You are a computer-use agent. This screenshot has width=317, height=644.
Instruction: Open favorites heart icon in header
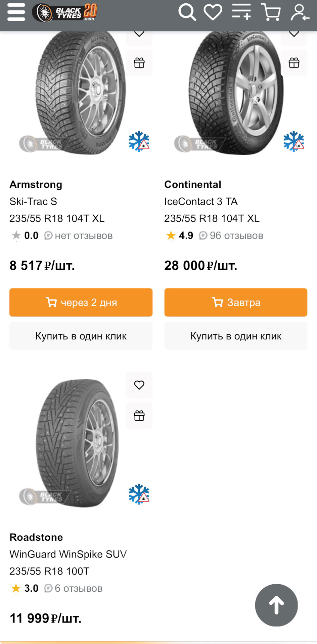tap(213, 12)
